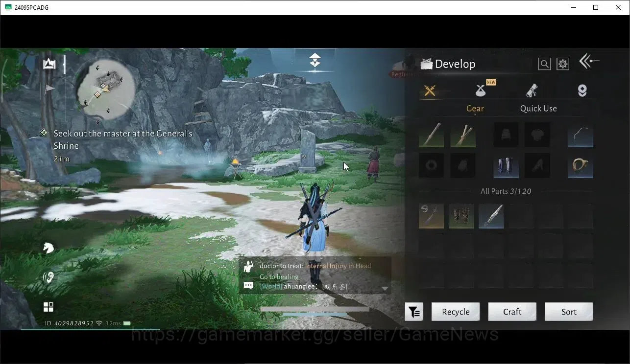Click the doctor treatment icon in notification box
Image resolution: width=630 pixels, height=364 pixels.
click(249, 267)
